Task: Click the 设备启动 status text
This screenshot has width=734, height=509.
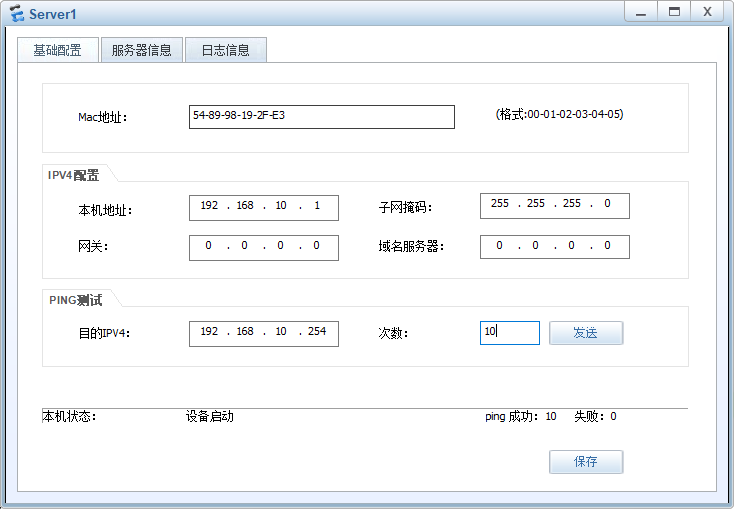Action: click(210, 416)
